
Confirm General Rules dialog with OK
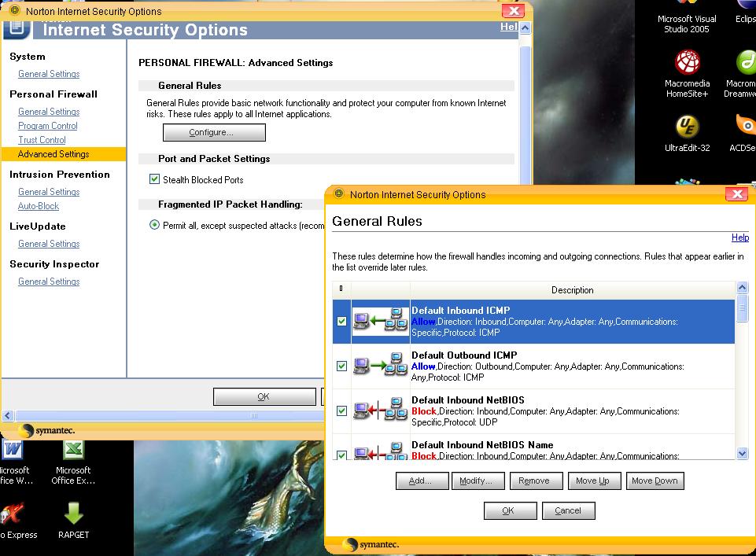tap(510, 510)
